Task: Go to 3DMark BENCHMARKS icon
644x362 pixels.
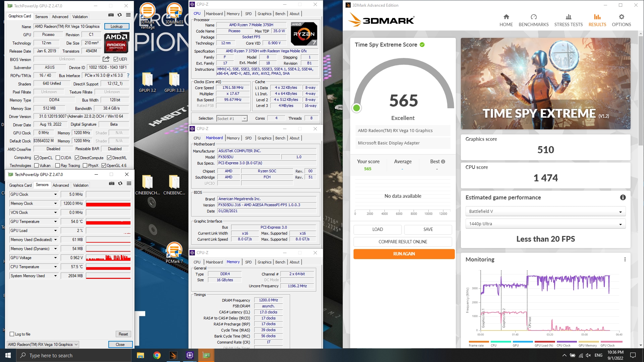Action: click(x=534, y=17)
